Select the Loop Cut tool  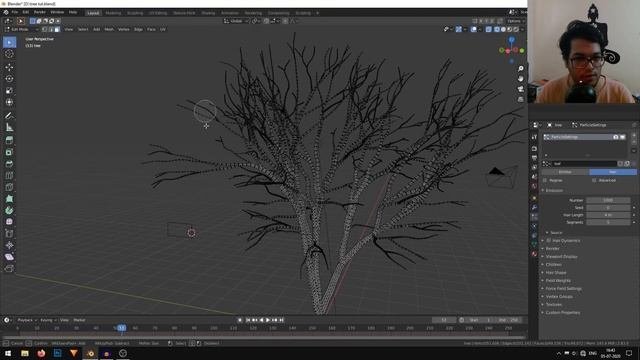click(9, 176)
